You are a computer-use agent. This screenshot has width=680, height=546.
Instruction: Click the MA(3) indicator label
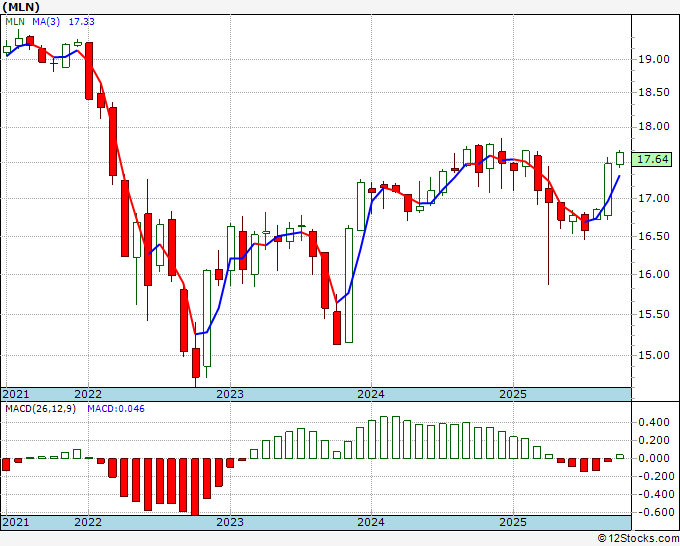[x=46, y=21]
